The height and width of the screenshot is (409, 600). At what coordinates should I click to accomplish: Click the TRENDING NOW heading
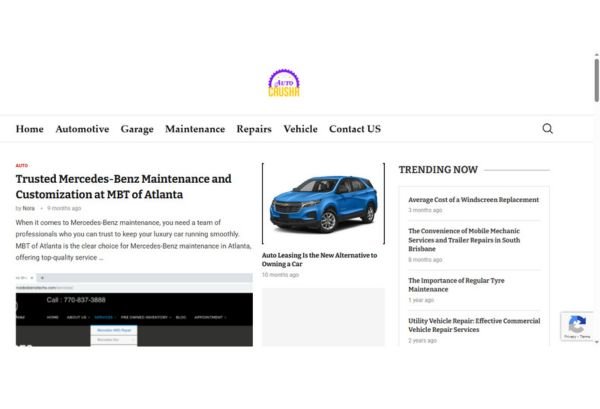tap(438, 169)
